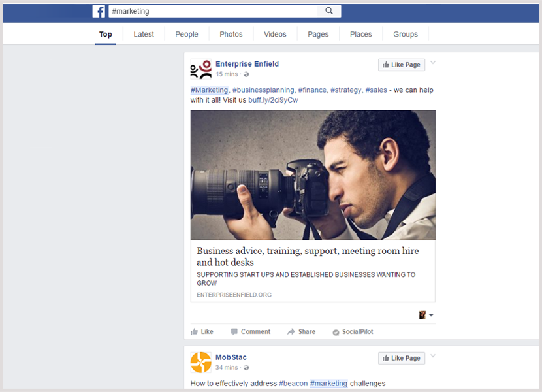Image resolution: width=542 pixels, height=392 pixels.
Task: Open the 'Business advice, training, support' headline
Action: click(308, 256)
